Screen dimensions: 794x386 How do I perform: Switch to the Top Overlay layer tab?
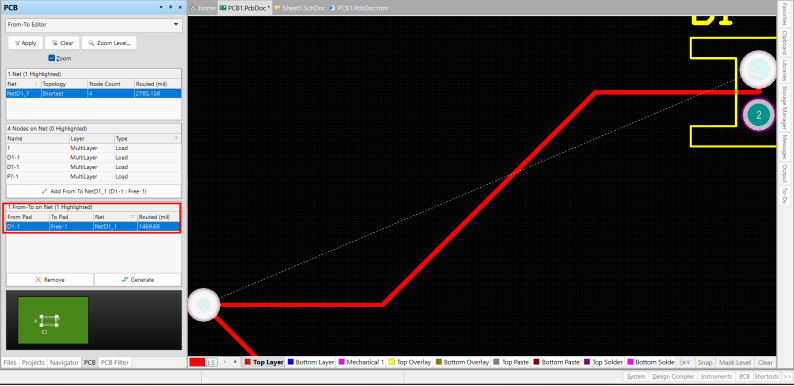pos(409,362)
